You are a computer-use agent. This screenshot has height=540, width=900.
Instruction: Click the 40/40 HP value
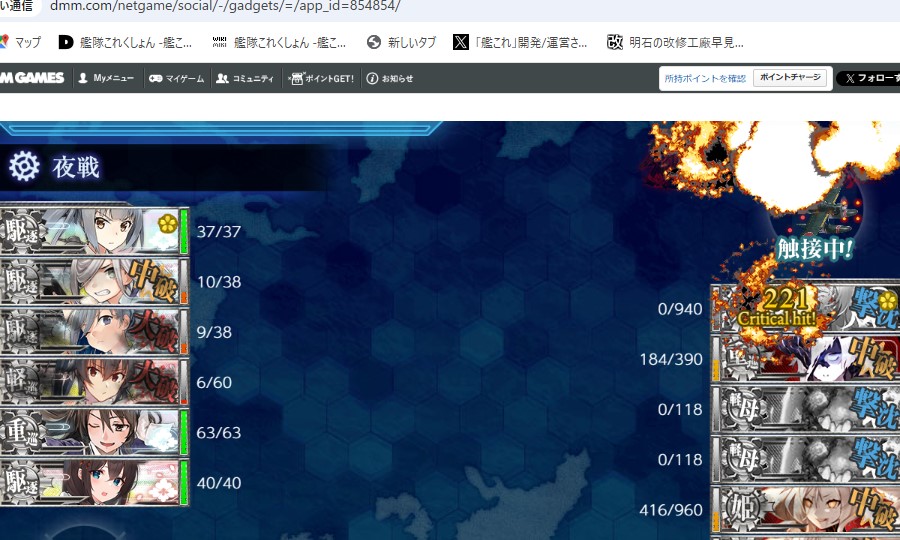coord(219,483)
